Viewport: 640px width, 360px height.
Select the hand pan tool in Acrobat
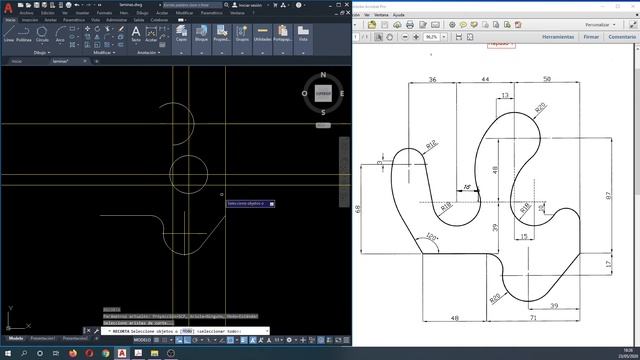click(389, 37)
